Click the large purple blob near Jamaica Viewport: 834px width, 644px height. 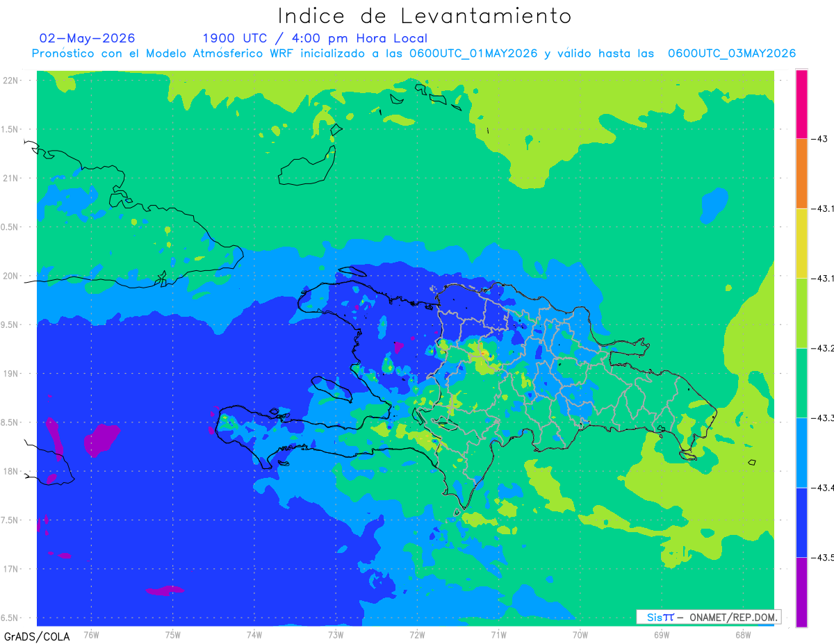(x=101, y=439)
